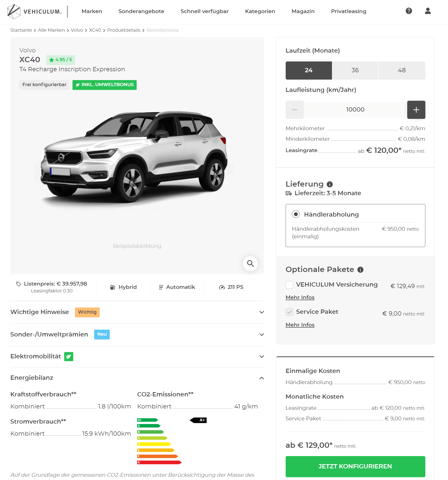
Task: Click the Automatik gearshift icon
Action: tap(161, 287)
